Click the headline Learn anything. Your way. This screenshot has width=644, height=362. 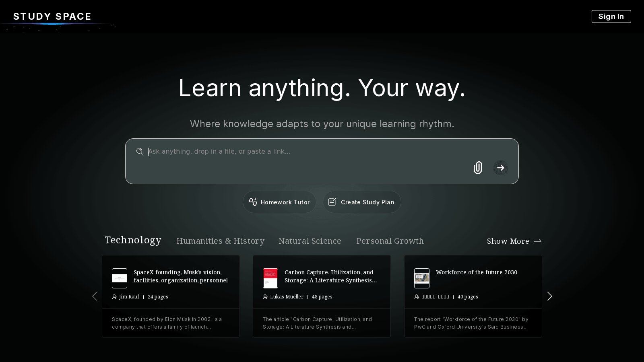point(322,88)
